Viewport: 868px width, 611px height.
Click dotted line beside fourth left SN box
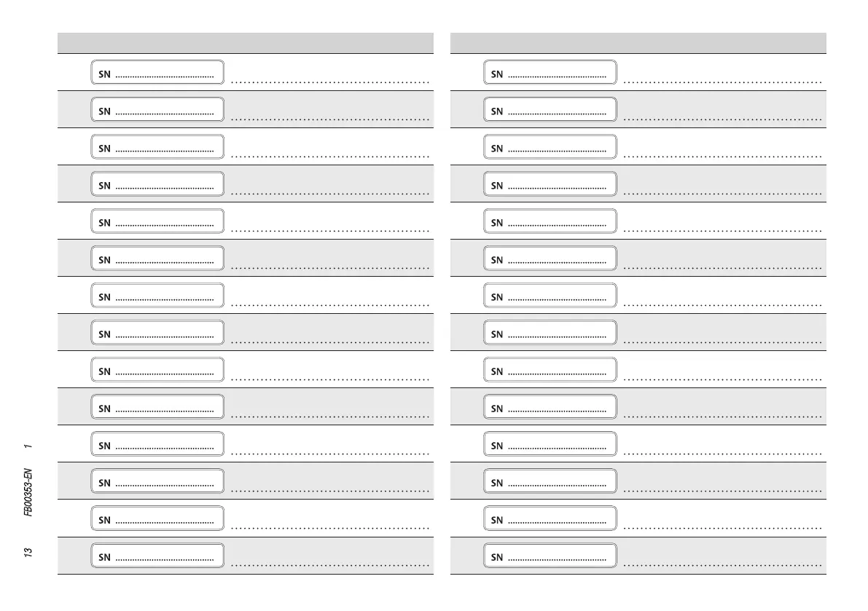coord(329,194)
